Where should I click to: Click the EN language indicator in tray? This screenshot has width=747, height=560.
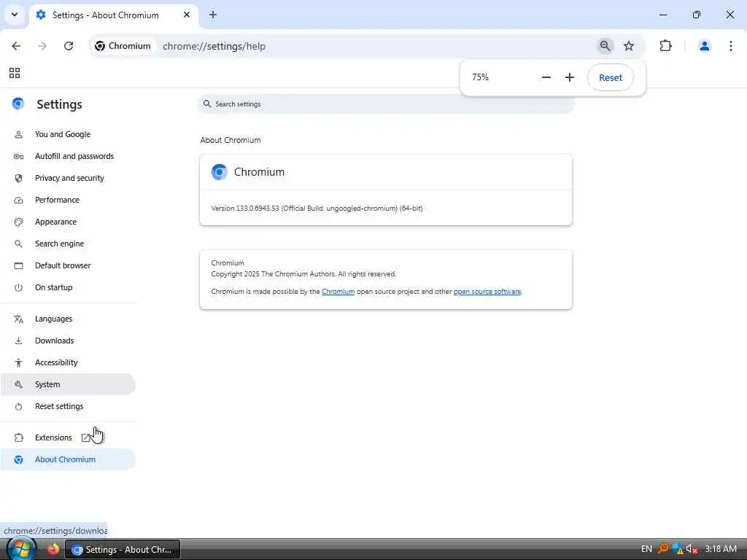(646, 549)
